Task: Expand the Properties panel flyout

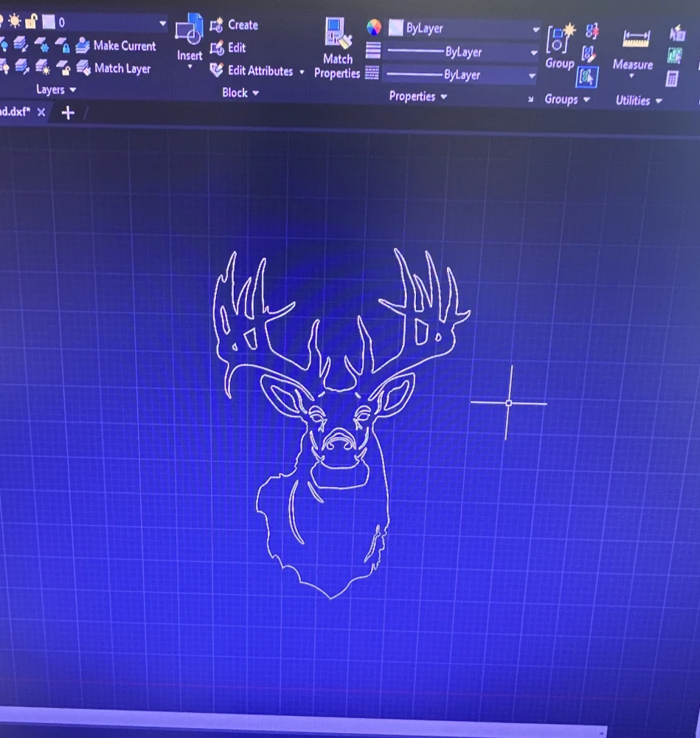Action: 418,97
